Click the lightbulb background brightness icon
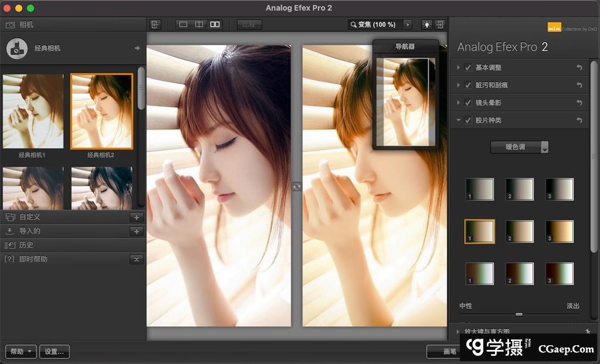The width and height of the screenshot is (600, 364). coord(426,25)
